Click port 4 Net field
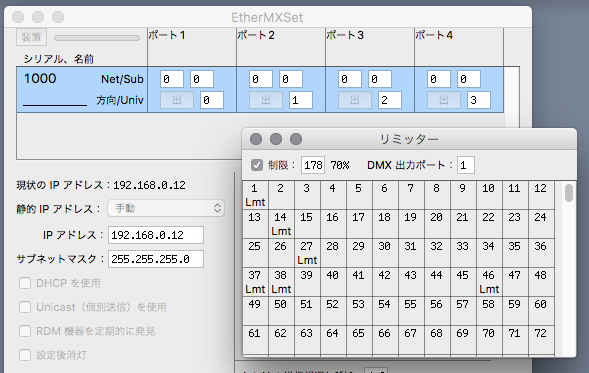Image resolution: width=589 pixels, height=373 pixels. (439, 79)
